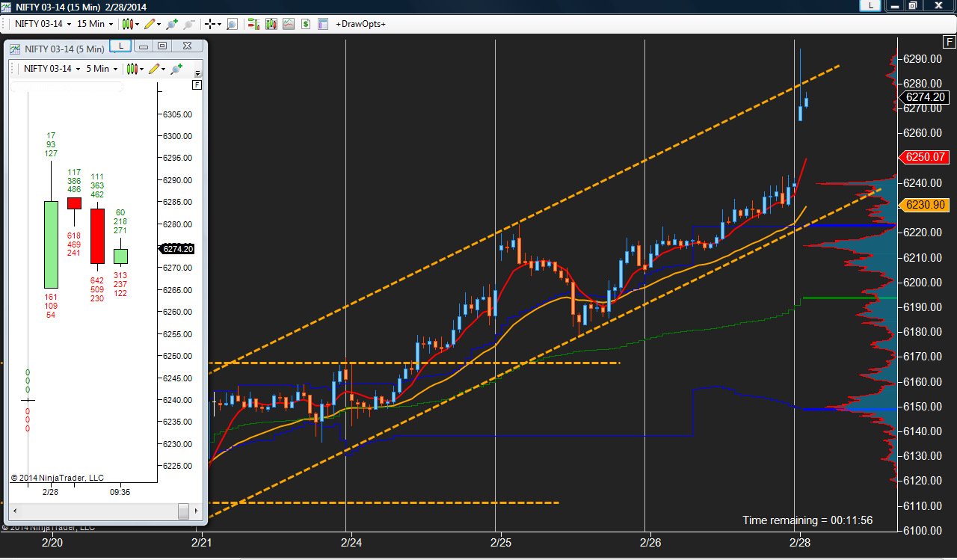The width and height of the screenshot is (957, 560).
Task: Click the orange 6230.90 price marker
Action: click(926, 205)
